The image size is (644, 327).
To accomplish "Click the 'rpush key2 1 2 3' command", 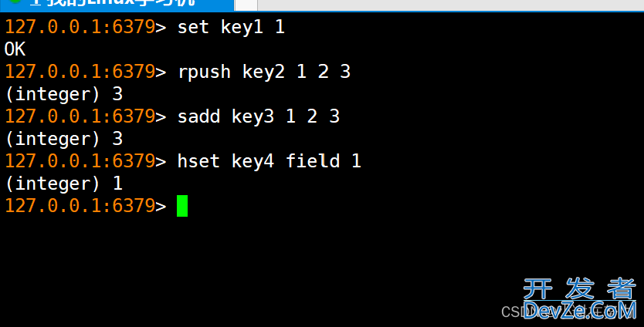I will 263,72.
